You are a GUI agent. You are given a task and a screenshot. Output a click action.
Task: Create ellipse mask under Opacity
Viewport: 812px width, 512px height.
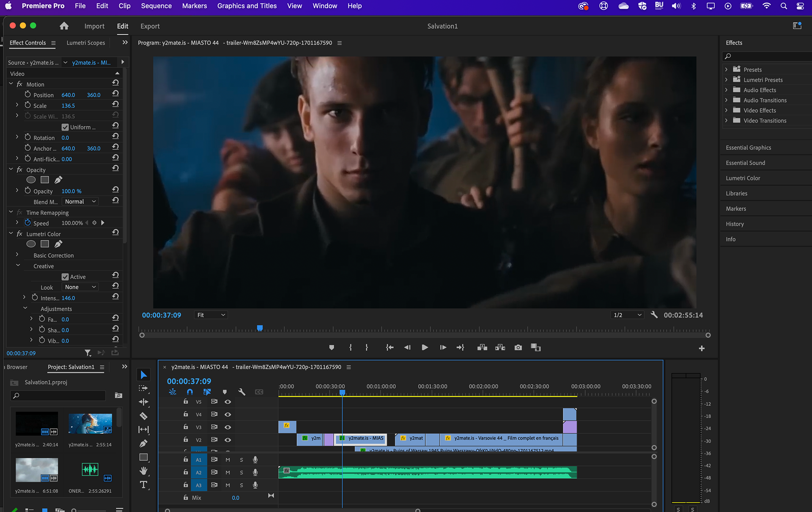[31, 180]
